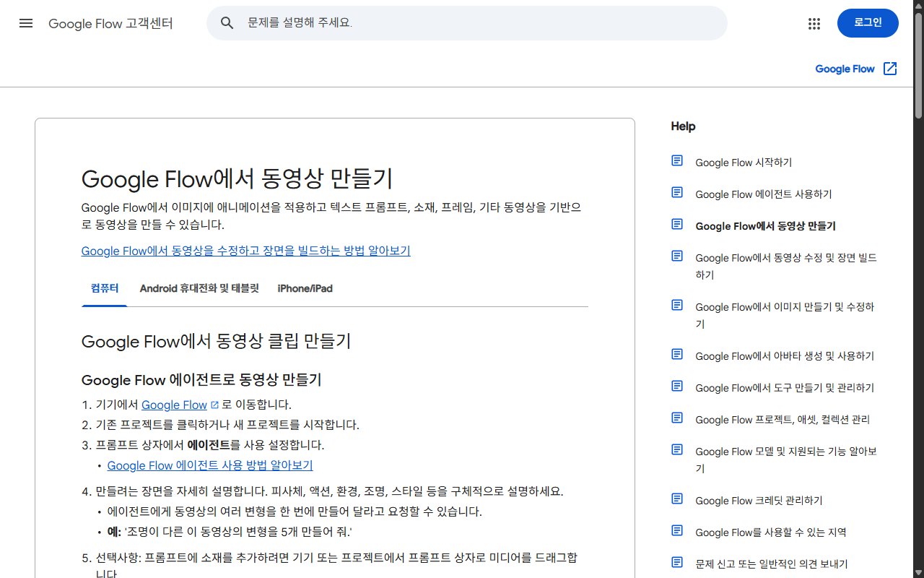The image size is (924, 578).
Task: Open Google Flow link in top right
Action: (845, 69)
